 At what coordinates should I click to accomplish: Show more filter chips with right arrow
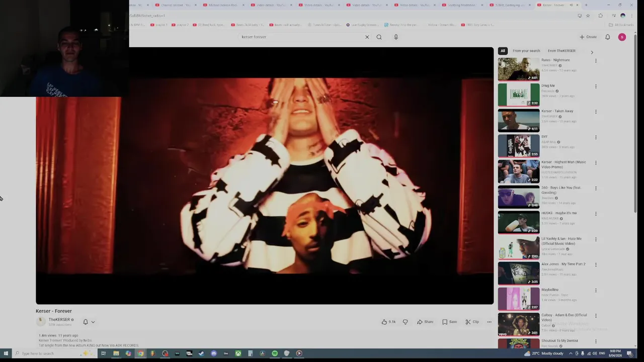coord(592,52)
